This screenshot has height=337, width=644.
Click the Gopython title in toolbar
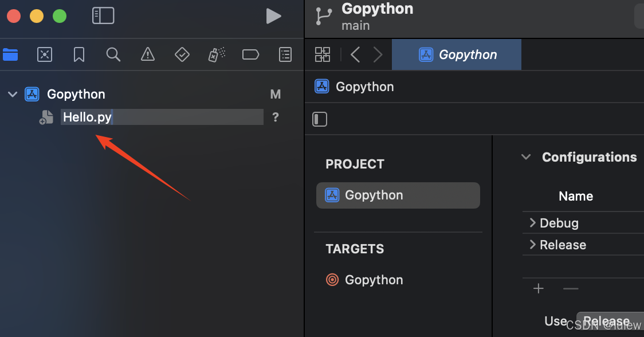pos(378,9)
